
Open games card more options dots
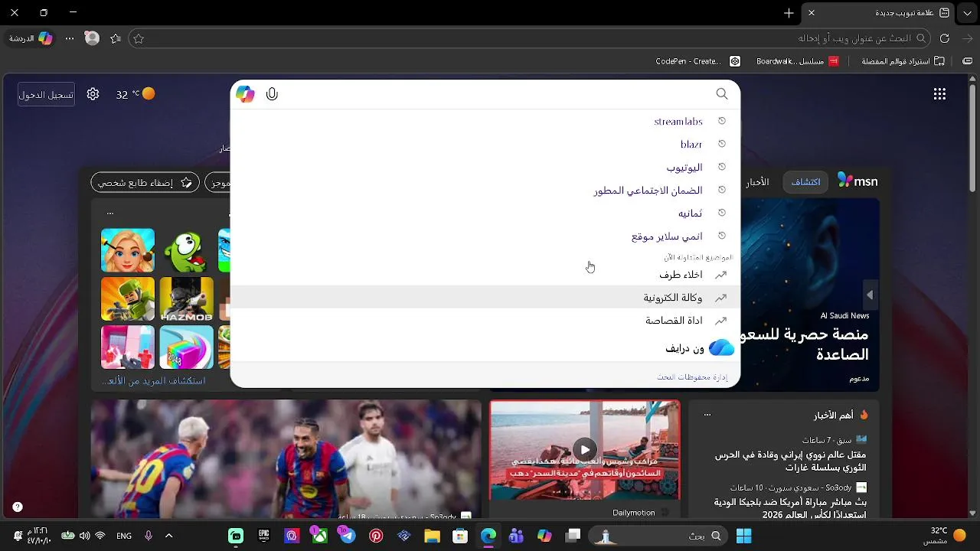(x=110, y=213)
